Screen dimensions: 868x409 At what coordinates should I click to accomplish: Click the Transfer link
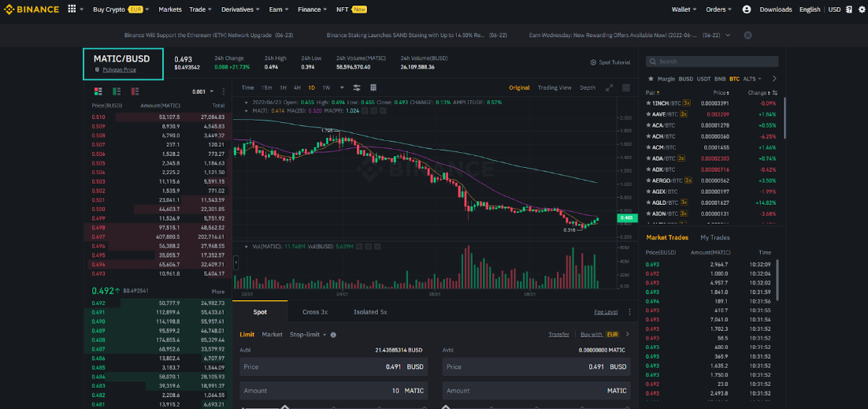559,335
